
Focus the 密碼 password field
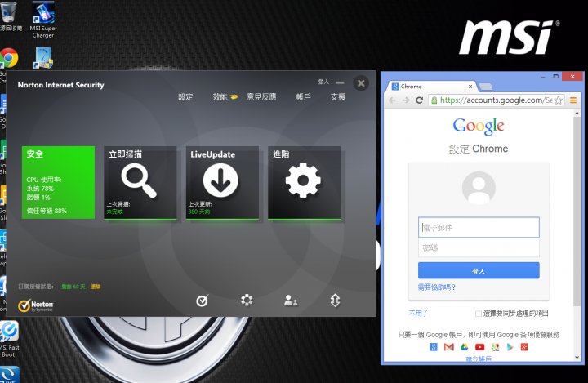[x=479, y=247]
